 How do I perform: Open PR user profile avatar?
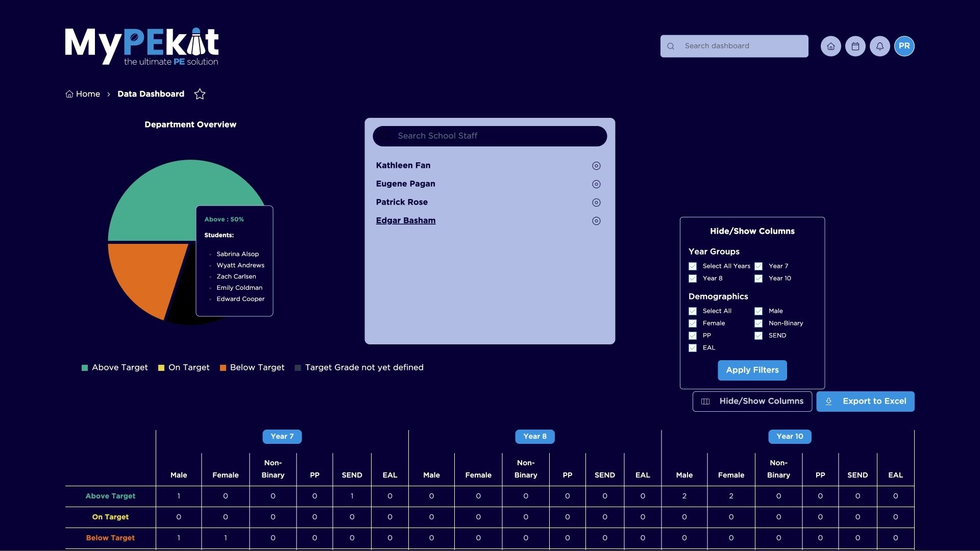tap(904, 46)
